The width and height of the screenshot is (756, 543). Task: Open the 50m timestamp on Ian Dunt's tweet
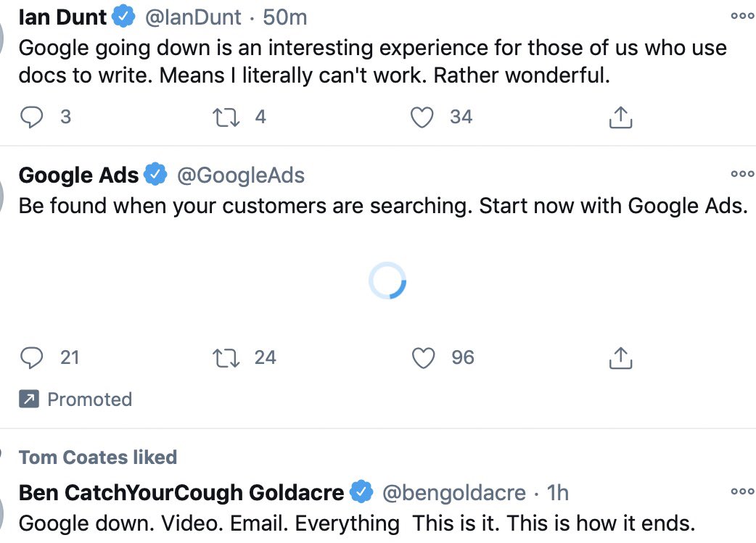284,17
